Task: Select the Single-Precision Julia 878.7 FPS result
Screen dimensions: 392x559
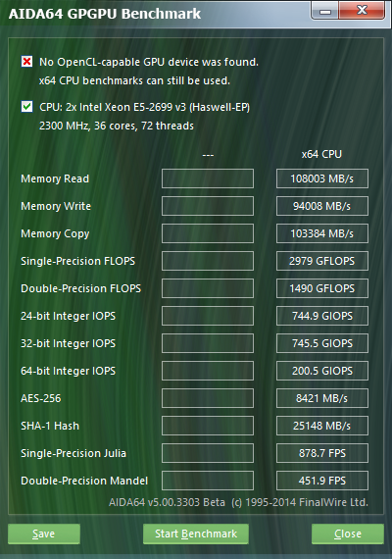Action: tap(322, 453)
